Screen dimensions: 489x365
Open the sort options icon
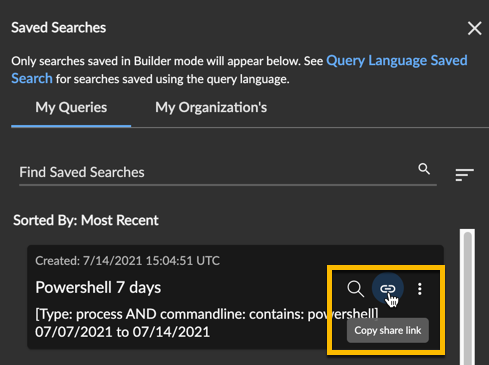pos(464,174)
